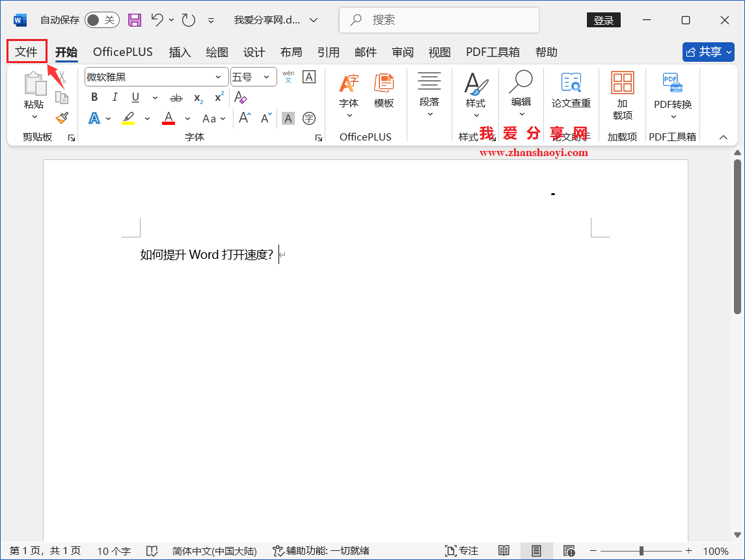Image resolution: width=745 pixels, height=560 pixels.
Task: Switch to the 审阅 Review tab
Action: [403, 52]
